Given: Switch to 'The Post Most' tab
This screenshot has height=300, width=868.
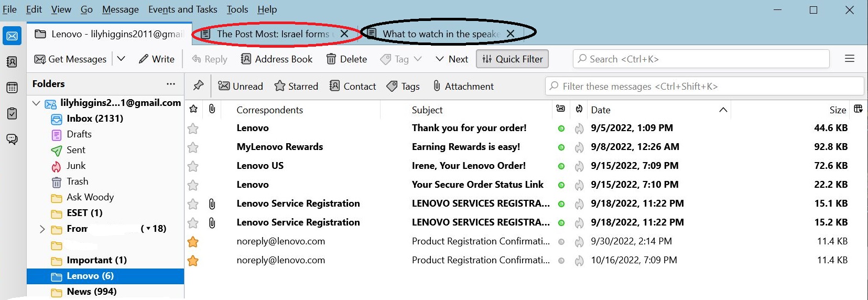Looking at the screenshot, I should 273,34.
